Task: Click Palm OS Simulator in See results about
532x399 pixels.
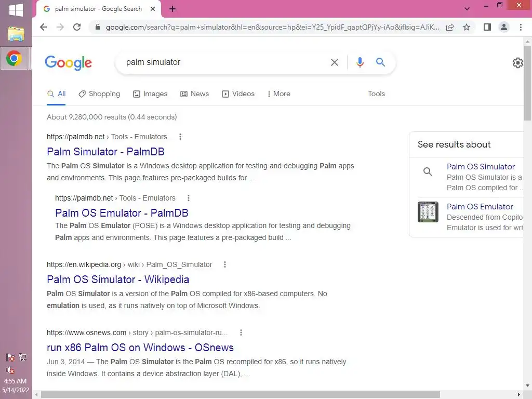Action: click(x=481, y=167)
